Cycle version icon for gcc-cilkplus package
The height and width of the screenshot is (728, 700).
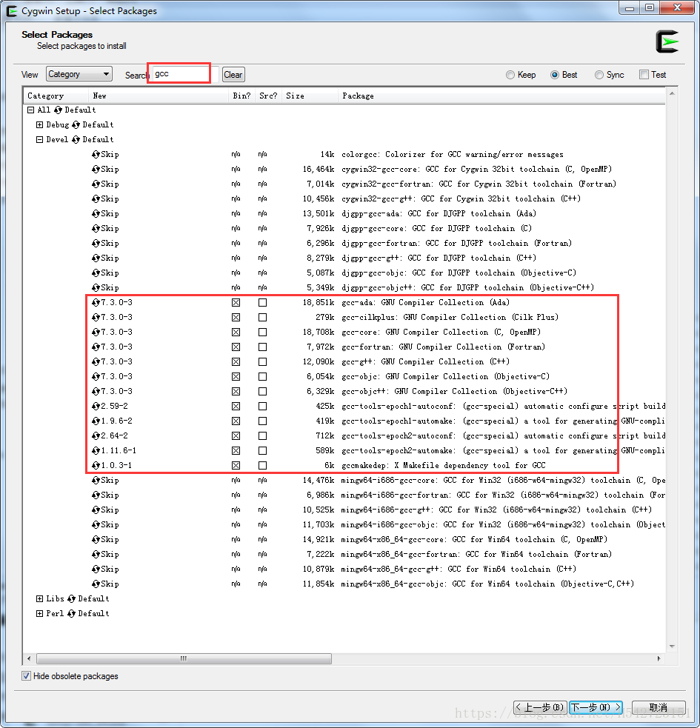click(x=96, y=317)
